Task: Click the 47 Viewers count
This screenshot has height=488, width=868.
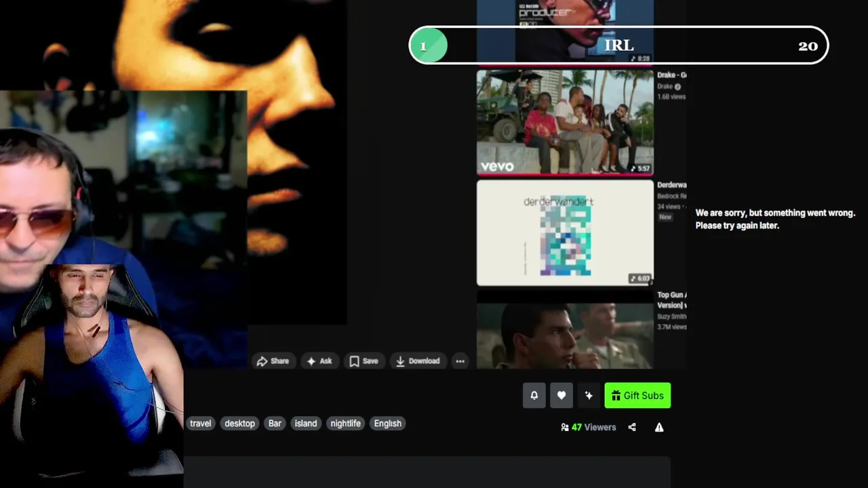Action: [589, 427]
